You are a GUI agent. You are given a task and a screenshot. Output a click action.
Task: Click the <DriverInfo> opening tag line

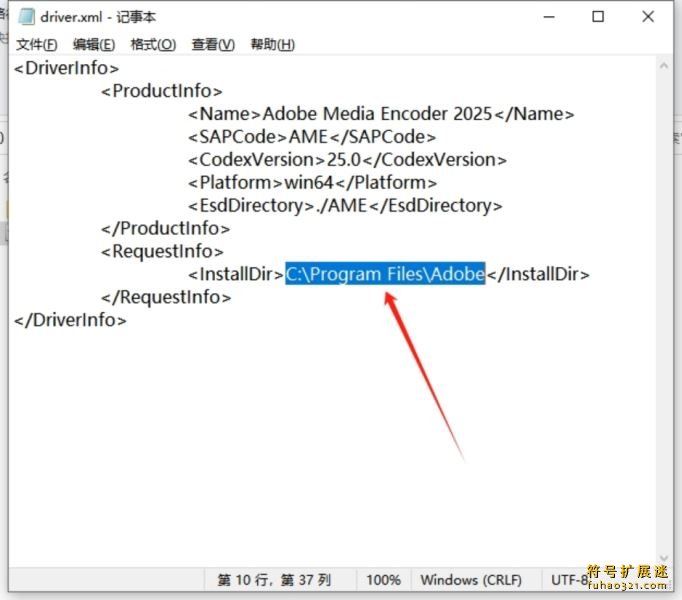(x=66, y=68)
